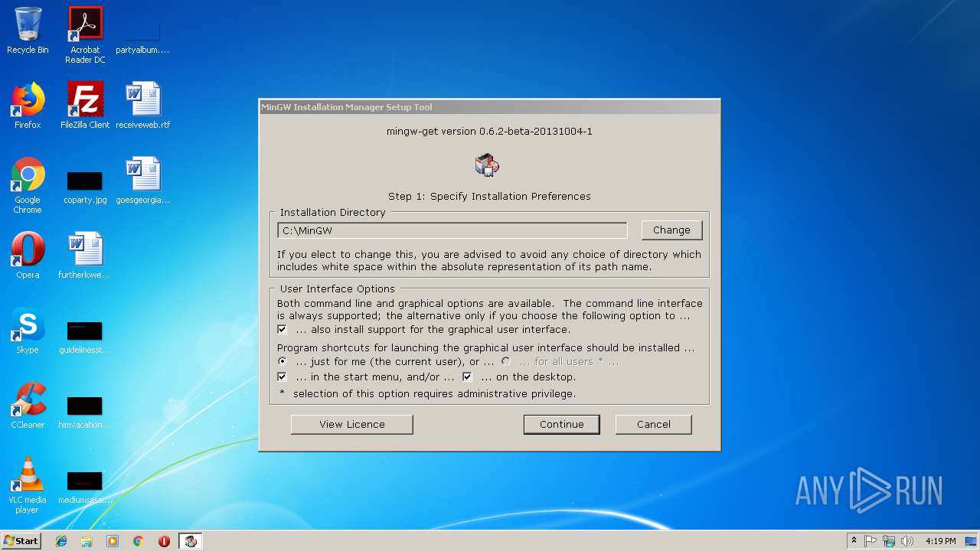This screenshot has height=551, width=980.
Task: Launch CCleaner desktop shortcut
Action: coord(28,406)
